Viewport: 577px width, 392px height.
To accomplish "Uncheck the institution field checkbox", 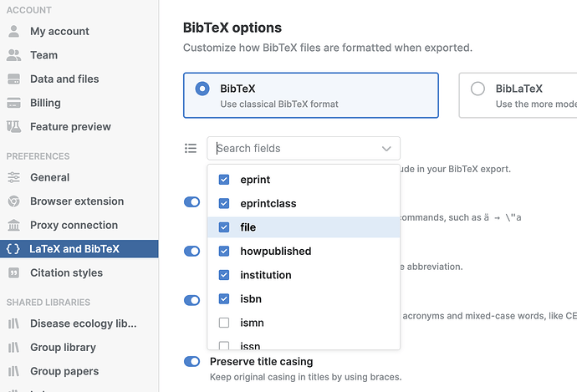I will coord(224,275).
